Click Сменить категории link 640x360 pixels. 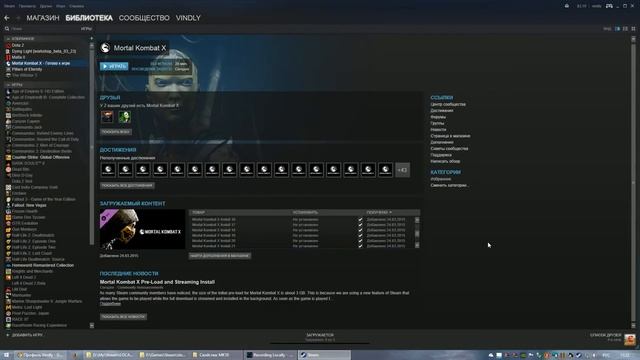pos(449,185)
